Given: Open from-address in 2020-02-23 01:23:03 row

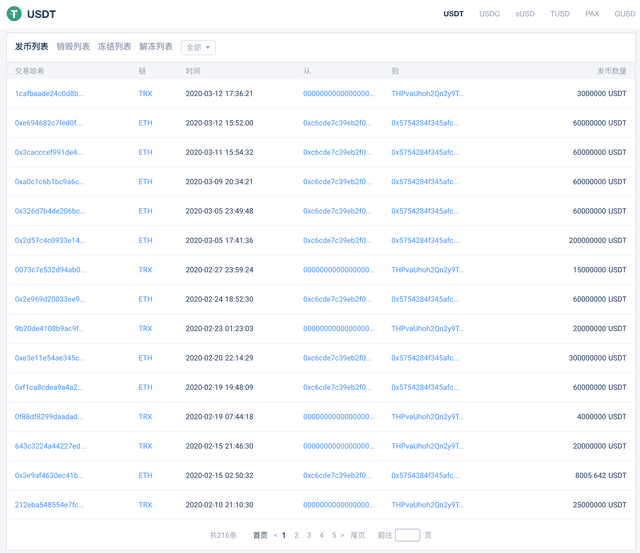Looking at the screenshot, I should pyautogui.click(x=339, y=329).
